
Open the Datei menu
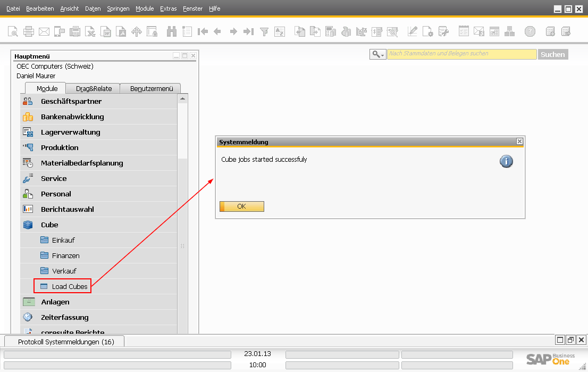click(x=13, y=9)
